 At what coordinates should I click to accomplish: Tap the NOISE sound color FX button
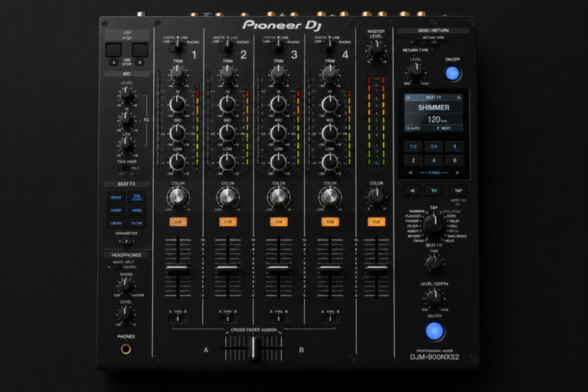click(x=137, y=210)
